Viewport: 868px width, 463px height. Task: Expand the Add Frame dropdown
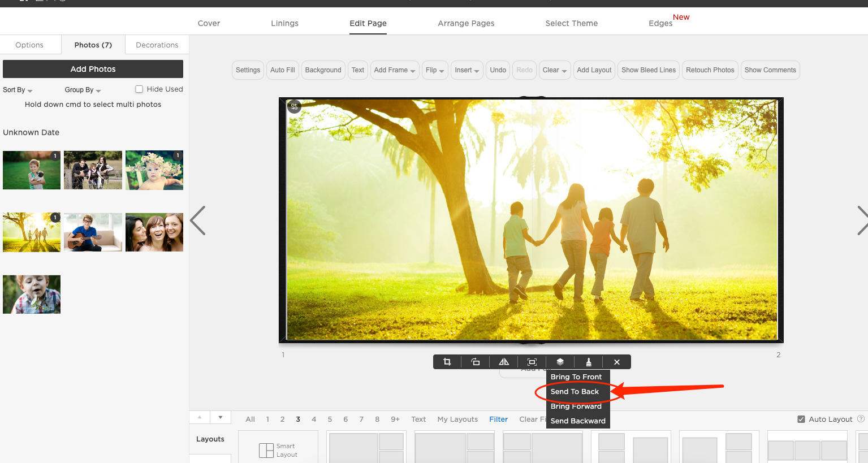pos(395,70)
